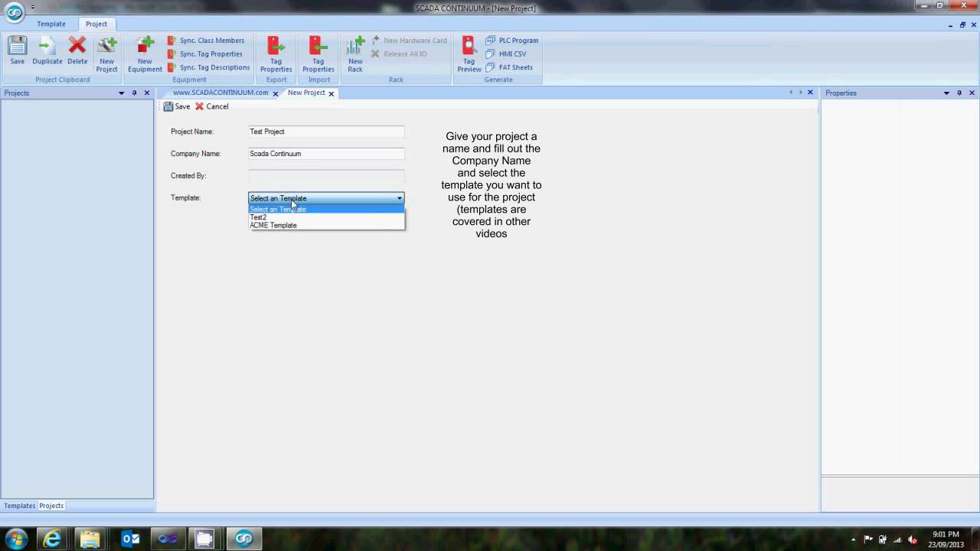
Task: Run Sync. Tag Properties
Action: (204, 54)
